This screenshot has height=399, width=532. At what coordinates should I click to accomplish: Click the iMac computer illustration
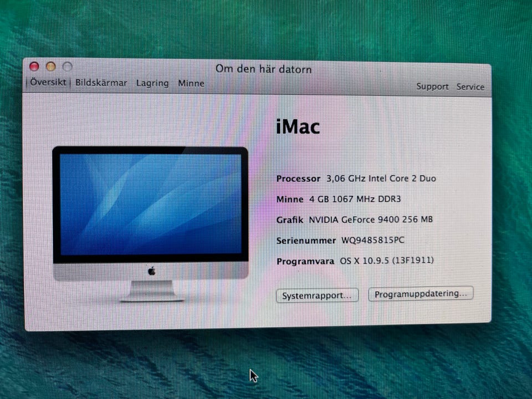coord(151,224)
